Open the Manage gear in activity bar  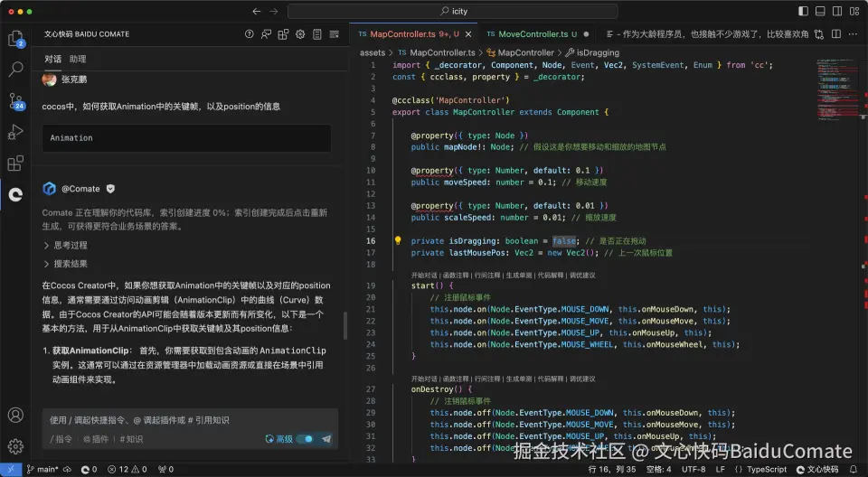15,446
